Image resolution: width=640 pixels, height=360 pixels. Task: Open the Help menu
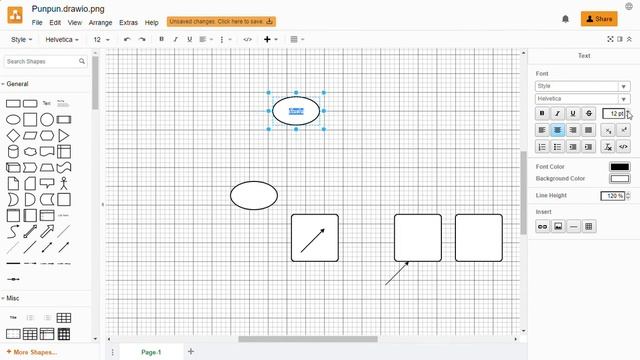click(151, 22)
